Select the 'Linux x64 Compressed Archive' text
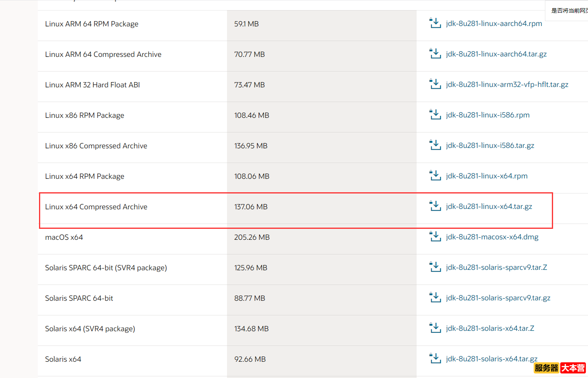This screenshot has width=588, height=378. pyautogui.click(x=96, y=207)
